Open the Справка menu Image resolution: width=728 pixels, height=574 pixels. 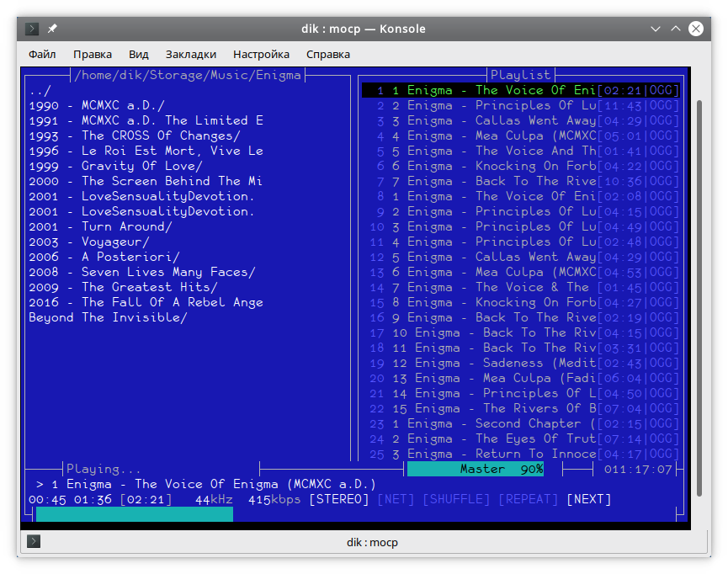pos(327,55)
